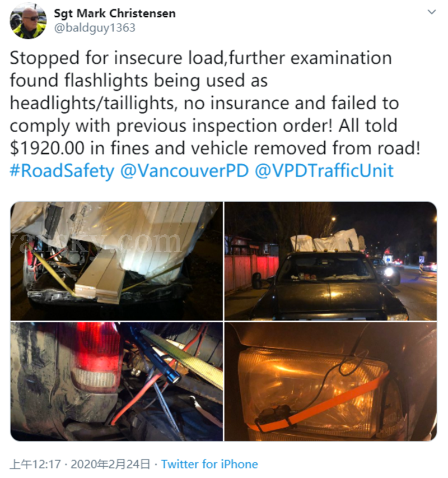This screenshot has height=478, width=448.
Task: Click the display name Sgt Mark Christensen
Action: point(115,13)
